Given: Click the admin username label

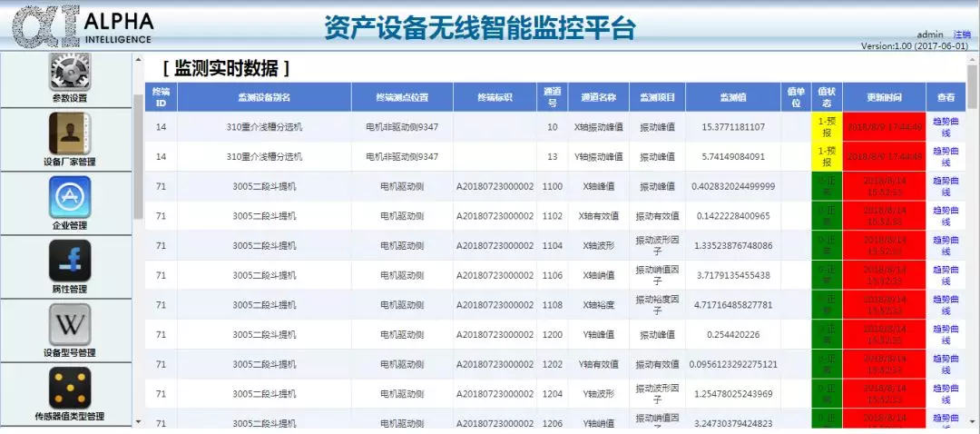Looking at the screenshot, I should coord(930,35).
